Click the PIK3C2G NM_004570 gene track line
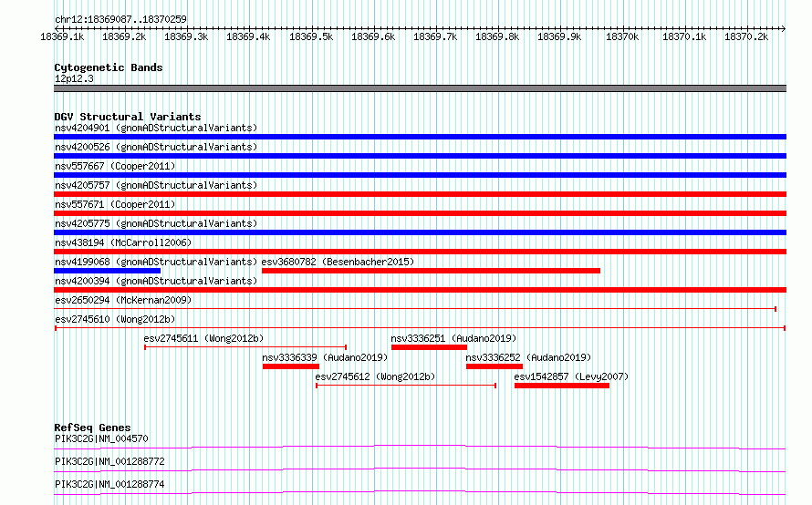This screenshot has width=812, height=505. pos(420,447)
